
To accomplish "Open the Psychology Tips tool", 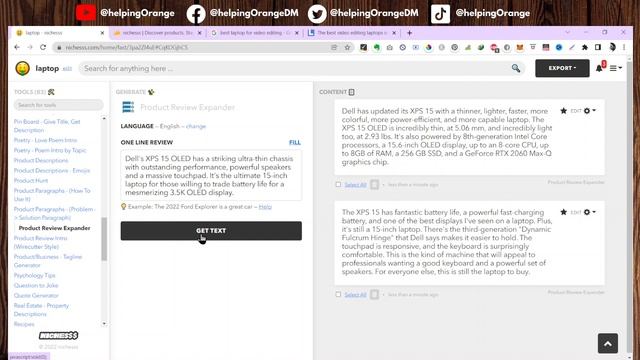I will tap(34, 276).
